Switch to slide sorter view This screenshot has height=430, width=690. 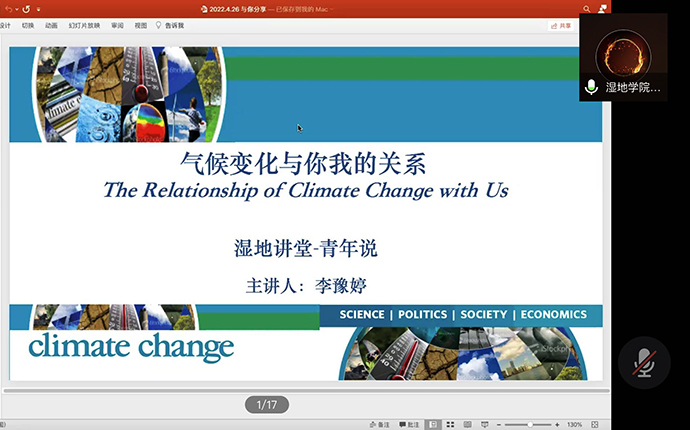click(449, 424)
